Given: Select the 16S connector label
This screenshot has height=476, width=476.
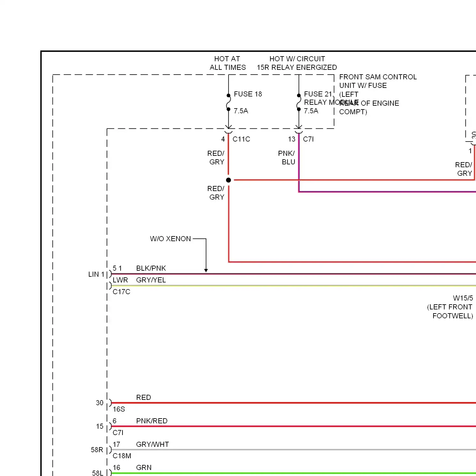Looking at the screenshot, I should (x=119, y=409).
